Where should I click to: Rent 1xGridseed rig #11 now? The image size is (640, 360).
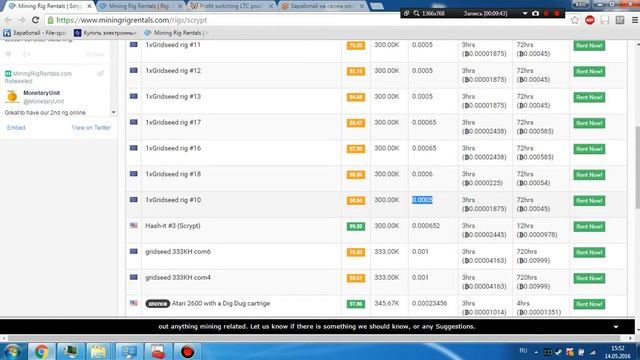pos(589,46)
